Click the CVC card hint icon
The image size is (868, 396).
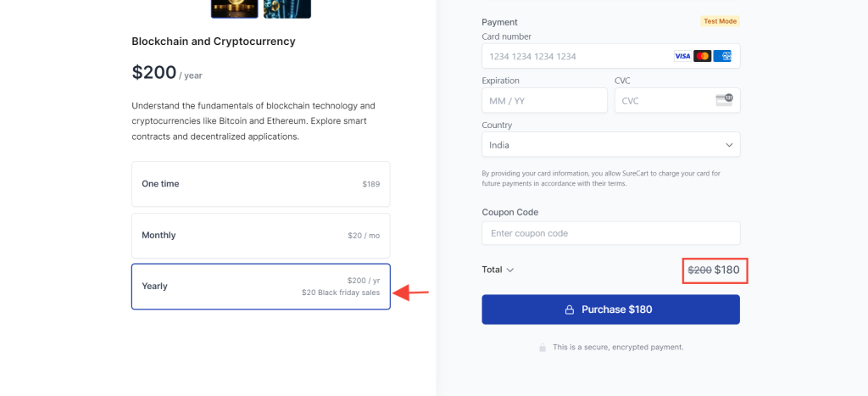point(724,100)
